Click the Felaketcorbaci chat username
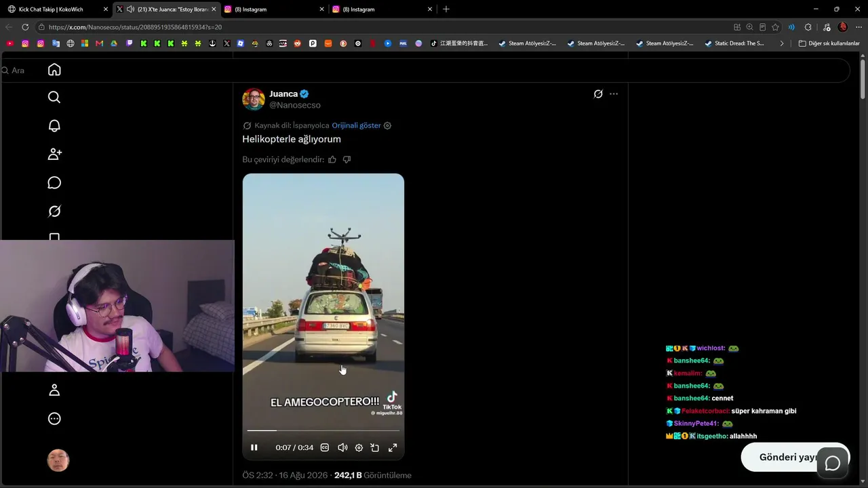This screenshot has height=488, width=868. (x=705, y=411)
